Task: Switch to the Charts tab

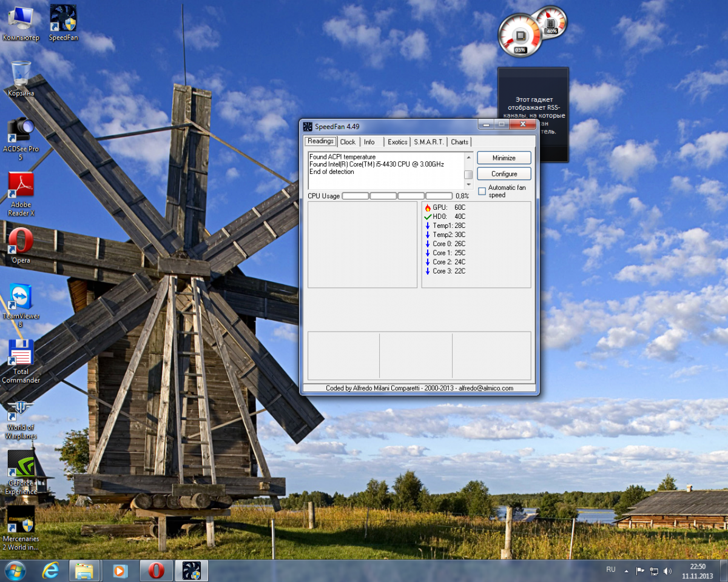Action: click(x=460, y=142)
